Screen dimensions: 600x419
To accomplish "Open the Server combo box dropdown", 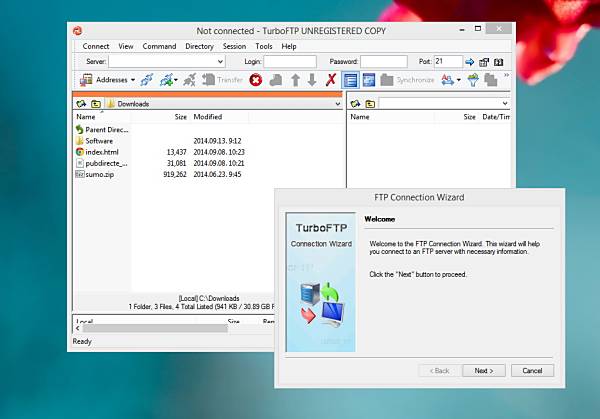I will coord(220,62).
